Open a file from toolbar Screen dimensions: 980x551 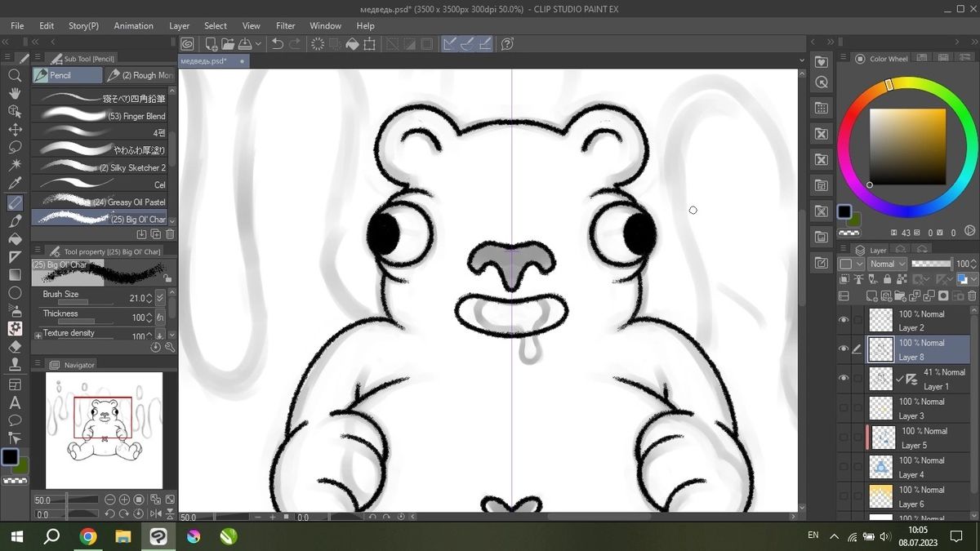227,44
